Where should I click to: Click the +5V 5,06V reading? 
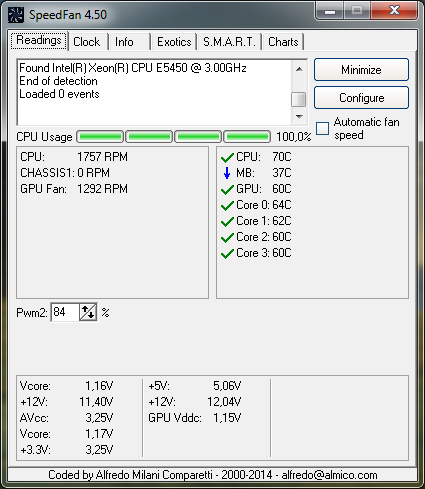[x=195, y=386]
